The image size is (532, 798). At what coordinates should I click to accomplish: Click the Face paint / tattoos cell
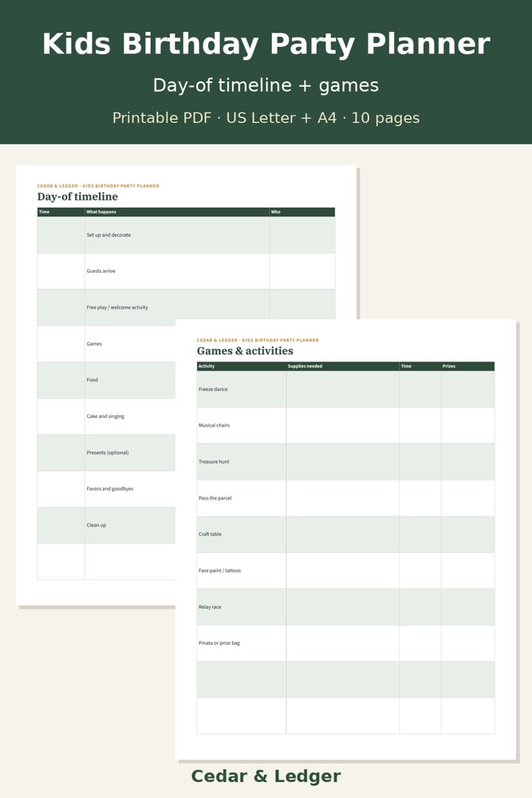tap(241, 571)
